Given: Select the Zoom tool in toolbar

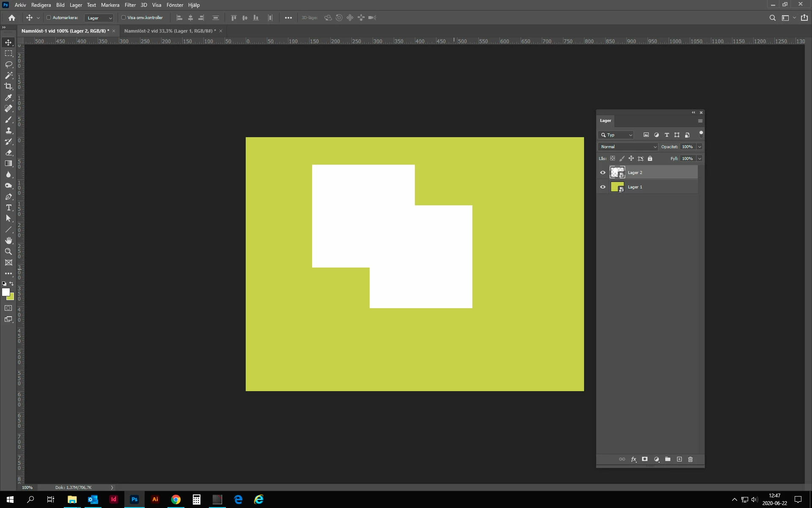Looking at the screenshot, I should [8, 251].
